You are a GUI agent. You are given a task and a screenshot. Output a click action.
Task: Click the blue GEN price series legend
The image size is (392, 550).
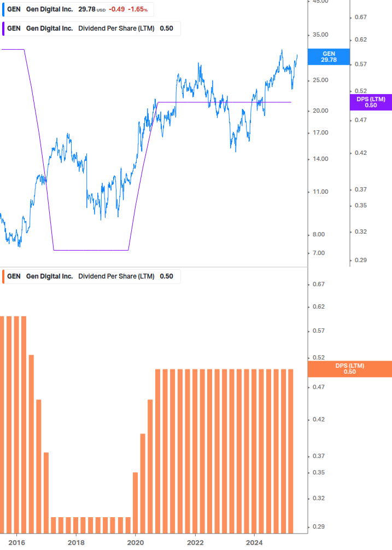(78, 9)
